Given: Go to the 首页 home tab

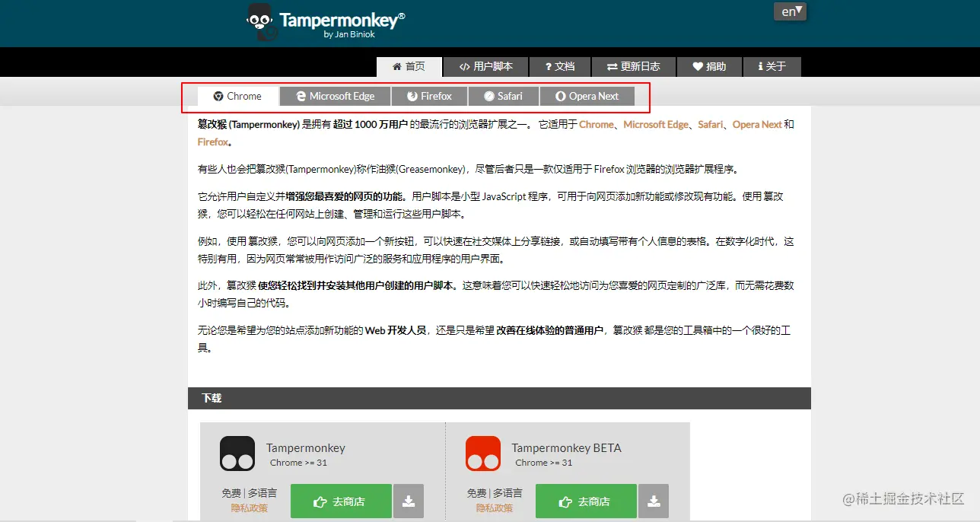Looking at the screenshot, I should pos(409,67).
